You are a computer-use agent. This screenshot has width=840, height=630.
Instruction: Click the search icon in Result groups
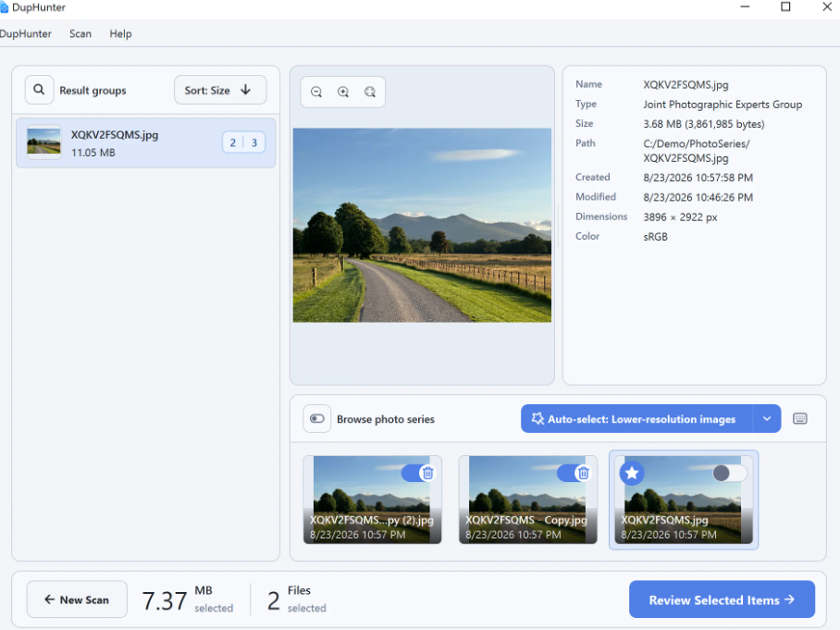coord(39,90)
